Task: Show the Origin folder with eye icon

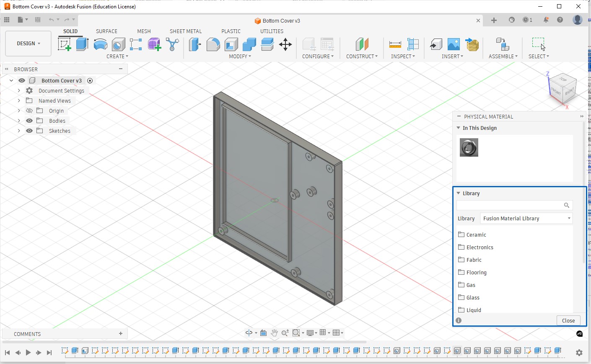Action: pos(29,111)
